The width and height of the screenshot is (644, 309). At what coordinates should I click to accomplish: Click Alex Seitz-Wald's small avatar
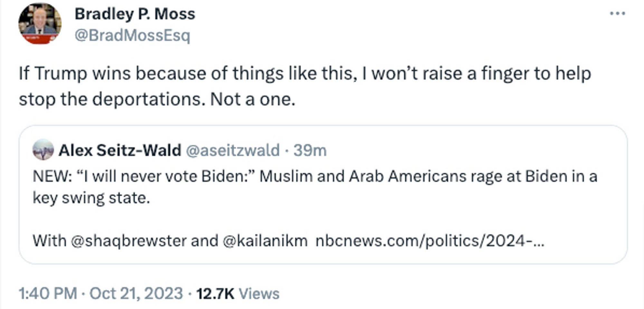coord(43,150)
